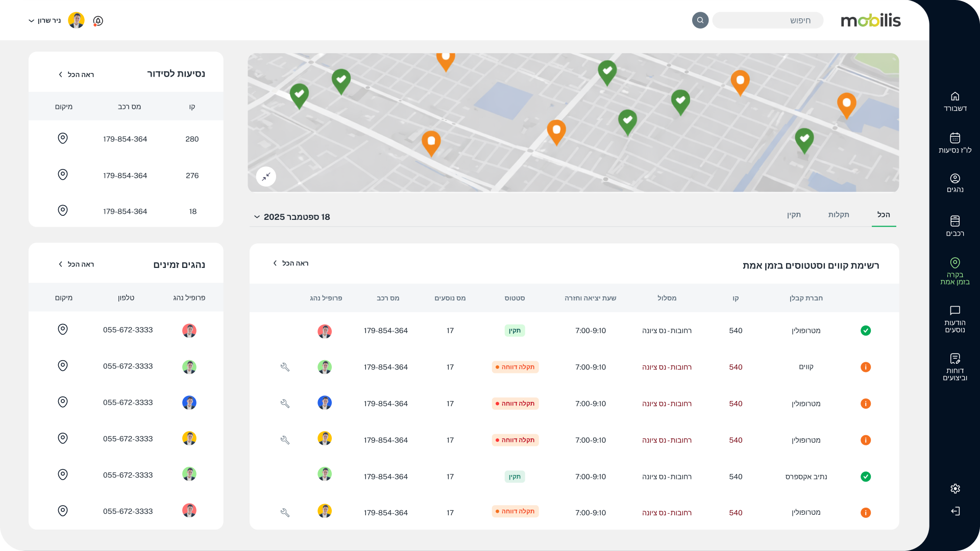Expand the 18 ספטמבר 2025 date dropdown

[292, 217]
